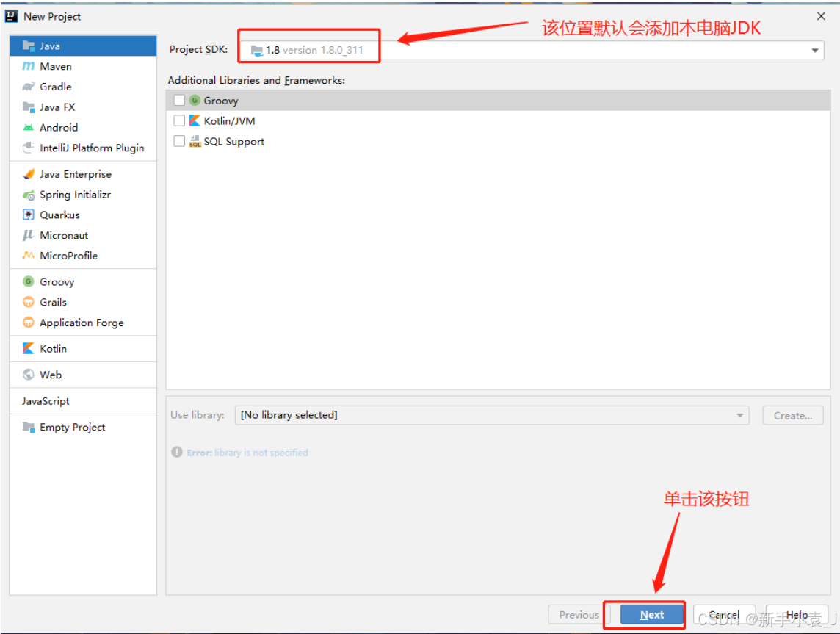Click the Kotlin icon in sidebar
This screenshot has height=634, width=840.
(29, 348)
